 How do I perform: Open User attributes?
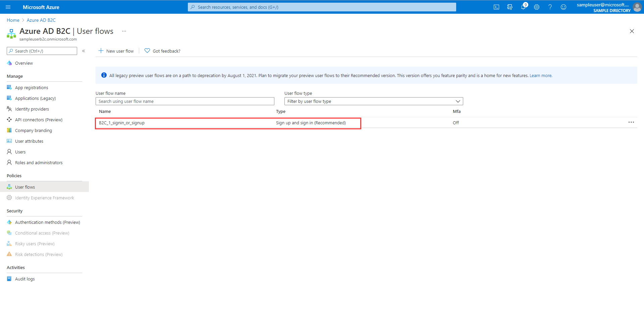tap(29, 141)
